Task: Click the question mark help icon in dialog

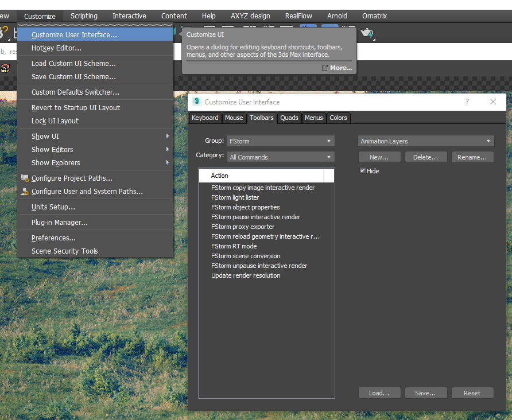Action: [x=467, y=102]
